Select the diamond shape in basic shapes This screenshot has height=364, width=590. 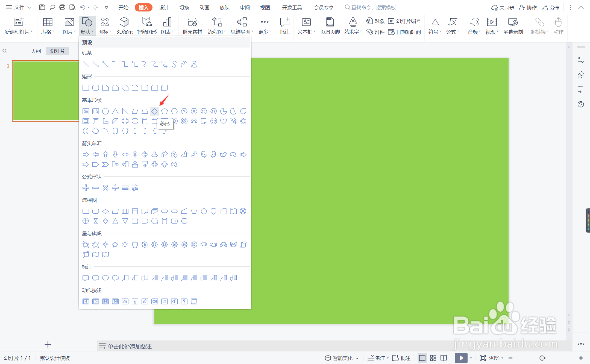(154, 111)
